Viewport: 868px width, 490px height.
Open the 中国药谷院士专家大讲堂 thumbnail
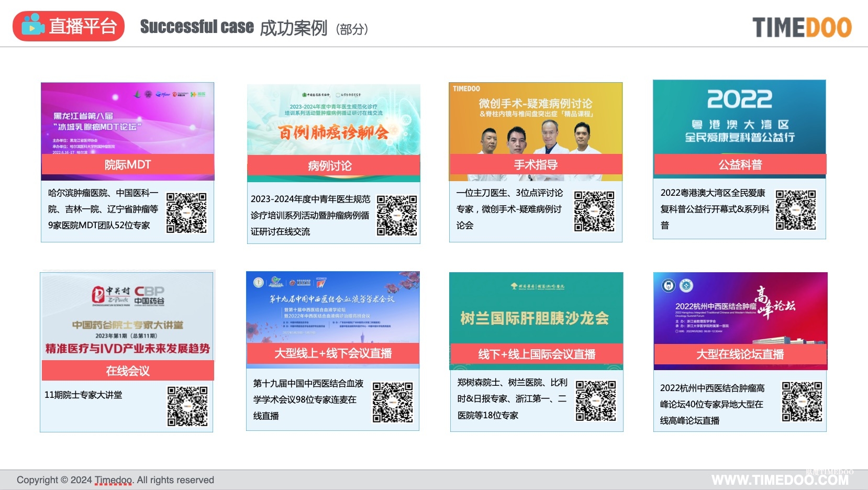pos(128,316)
